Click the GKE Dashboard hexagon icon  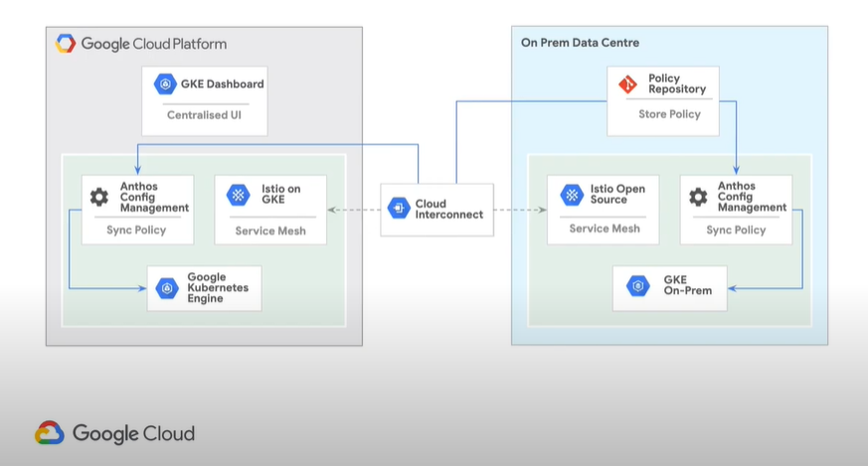click(x=165, y=84)
